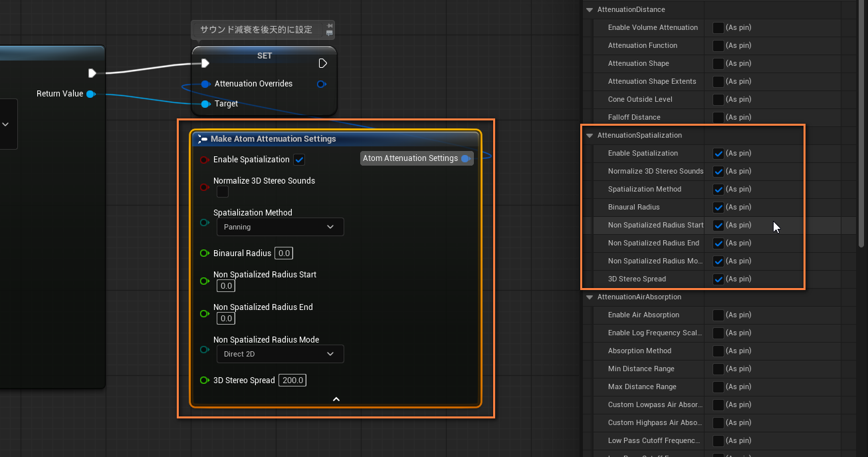Toggle Normalize 3D Stereo Sounds node checkbox
Screen dimensions: 868x457
click(223, 192)
